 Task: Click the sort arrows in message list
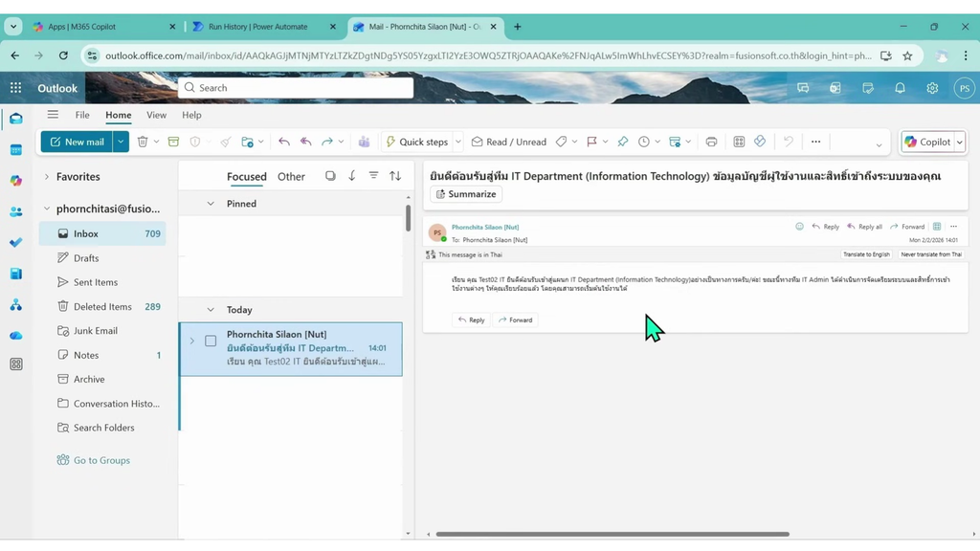coord(395,176)
